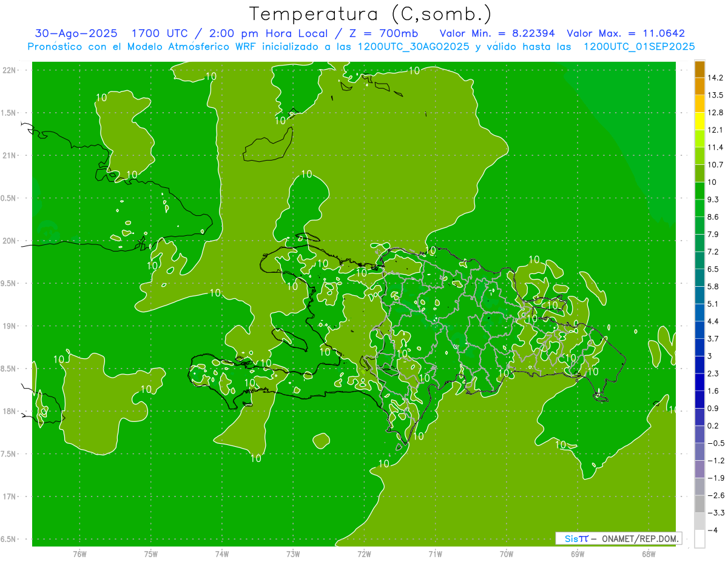The image size is (728, 562).
Task: Click the dark blue swatch between 2.3 and 1.6
Action: 699,383
